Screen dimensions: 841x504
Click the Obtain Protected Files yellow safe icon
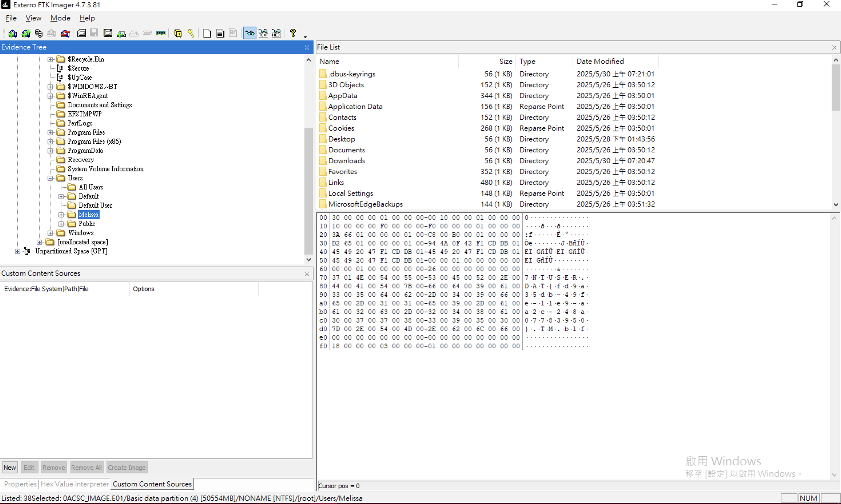point(178,33)
